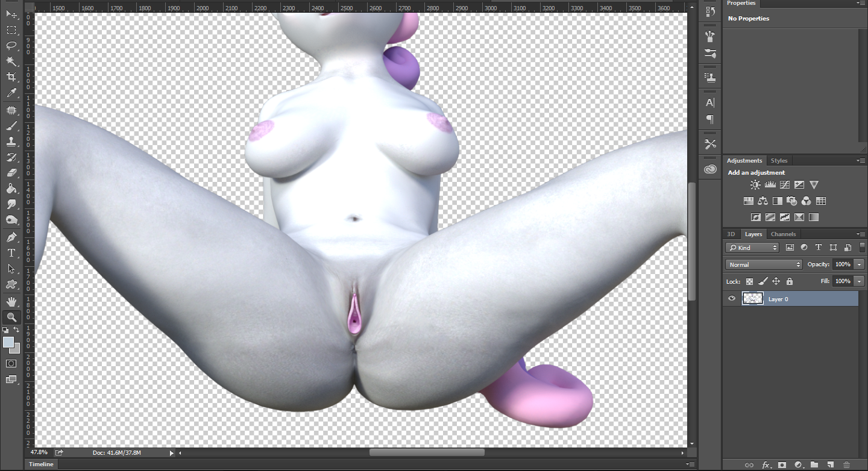The width and height of the screenshot is (868, 471).
Task: Add an Invert adjustment
Action: coord(755,217)
